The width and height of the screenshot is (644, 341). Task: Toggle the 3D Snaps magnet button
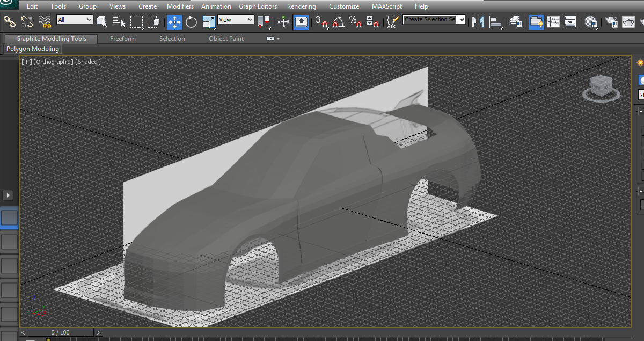[x=321, y=22]
